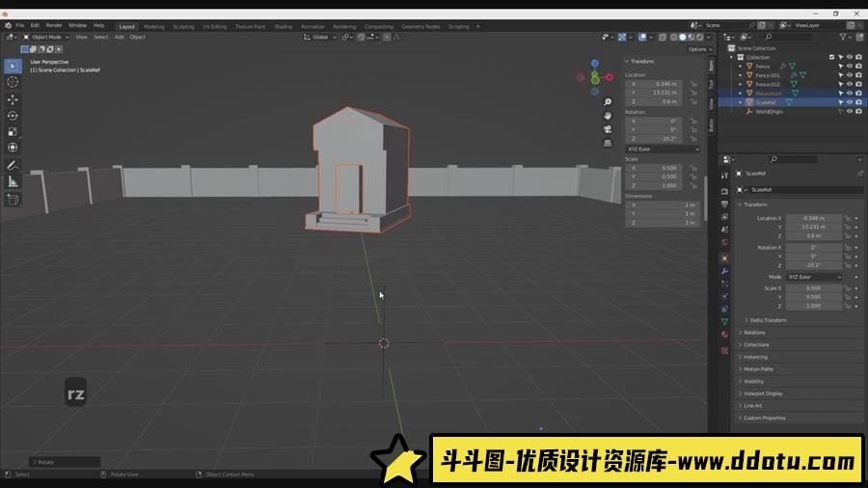Open the XYZ Euler rotation mode dropdown in sidebar
This screenshot has width=868, height=488.
point(664,149)
